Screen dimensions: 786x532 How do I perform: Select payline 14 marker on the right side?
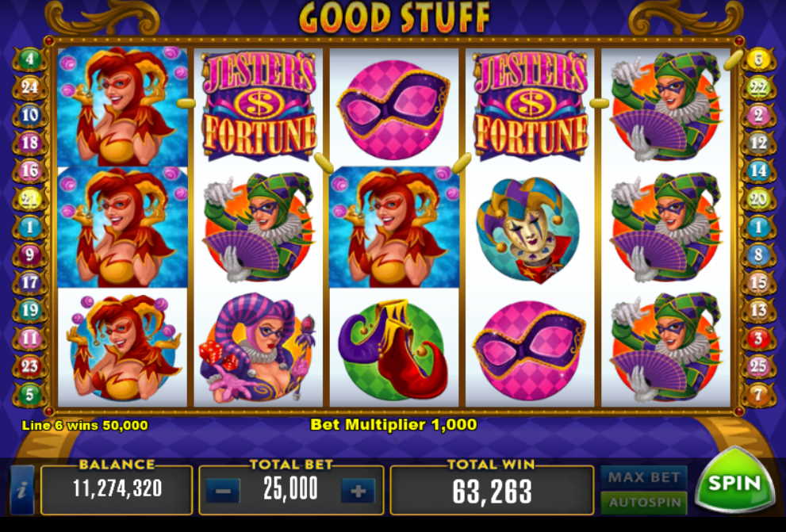pos(758,170)
